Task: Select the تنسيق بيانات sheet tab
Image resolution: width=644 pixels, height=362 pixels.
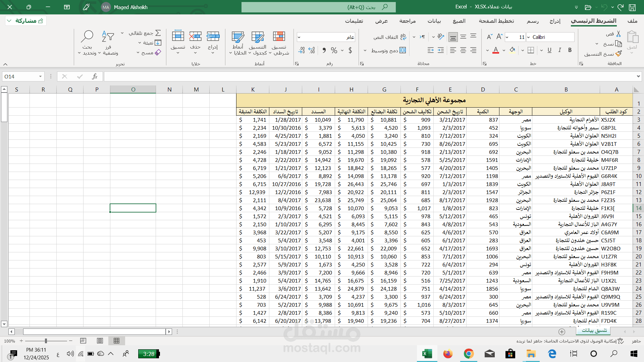Action: (x=594, y=330)
